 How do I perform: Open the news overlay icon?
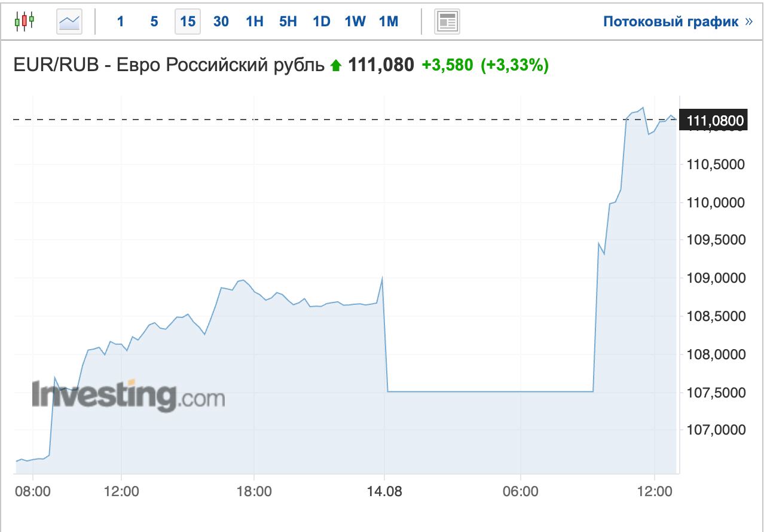click(x=447, y=22)
